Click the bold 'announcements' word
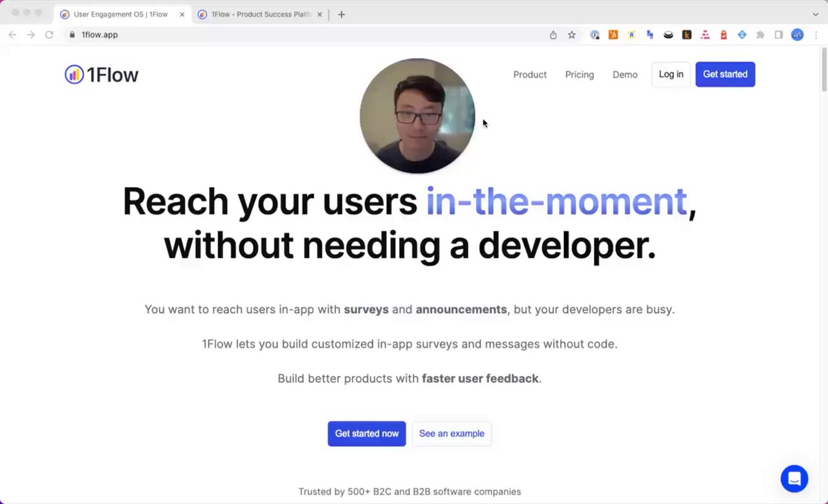 pyautogui.click(x=461, y=309)
